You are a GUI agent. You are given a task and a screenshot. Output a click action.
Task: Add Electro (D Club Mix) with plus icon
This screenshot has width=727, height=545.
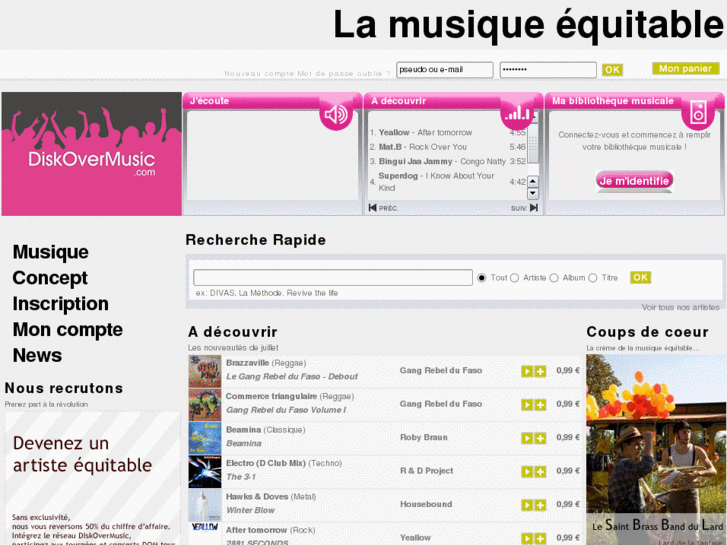point(540,471)
